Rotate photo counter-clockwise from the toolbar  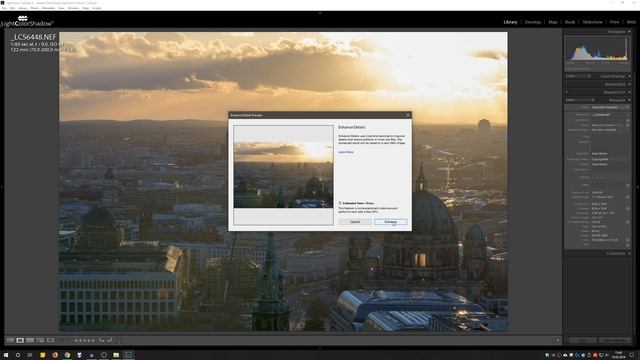[x=101, y=340]
